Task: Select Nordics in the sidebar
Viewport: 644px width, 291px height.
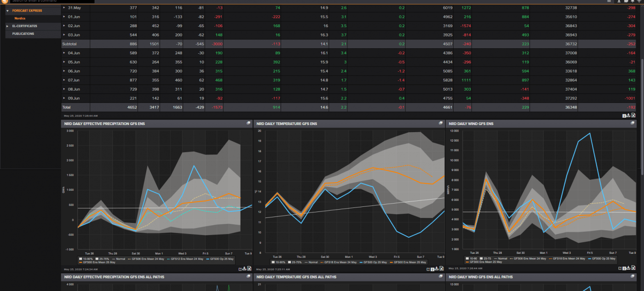Action: pyautogui.click(x=19, y=18)
